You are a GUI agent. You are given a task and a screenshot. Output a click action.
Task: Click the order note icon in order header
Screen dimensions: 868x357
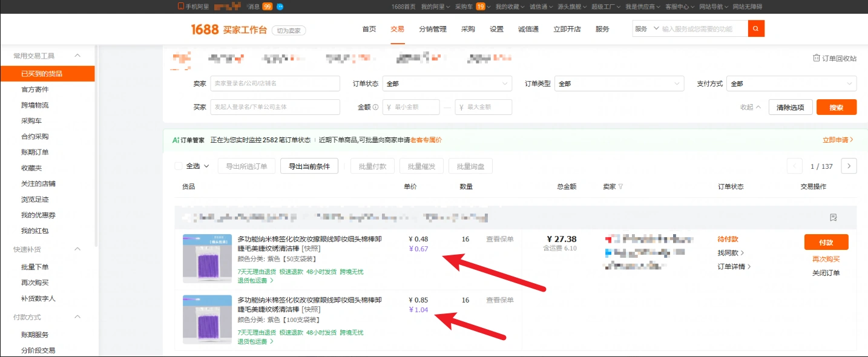pyautogui.click(x=833, y=217)
